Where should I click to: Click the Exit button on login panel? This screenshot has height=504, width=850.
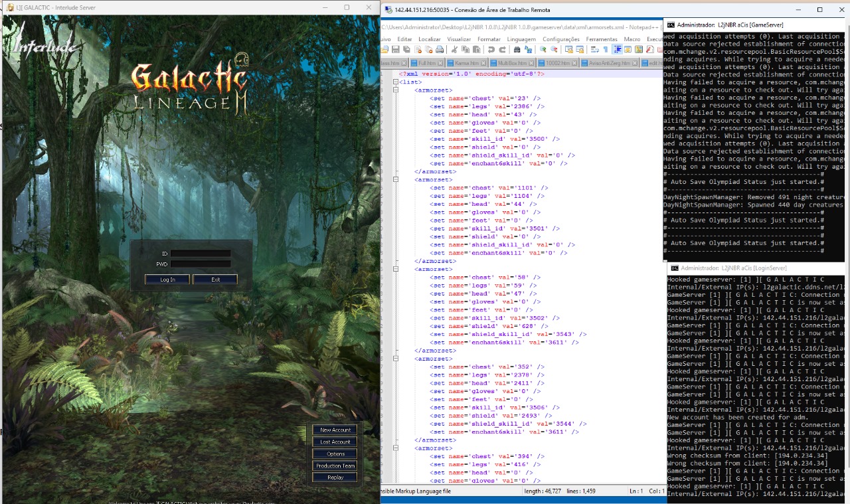tap(215, 280)
